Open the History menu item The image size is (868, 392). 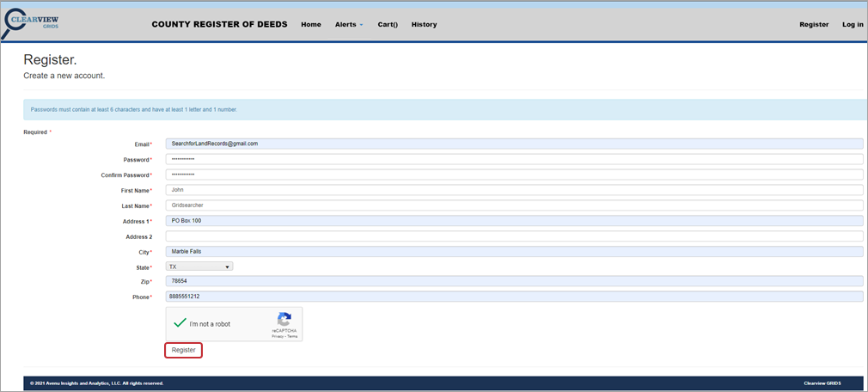click(x=424, y=24)
